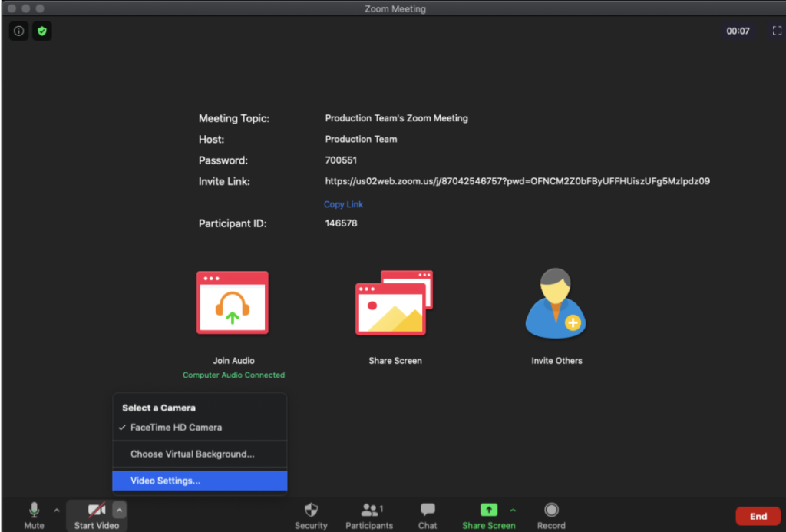Click the Join Audio headphones icon
The image size is (786, 532).
coord(233,303)
